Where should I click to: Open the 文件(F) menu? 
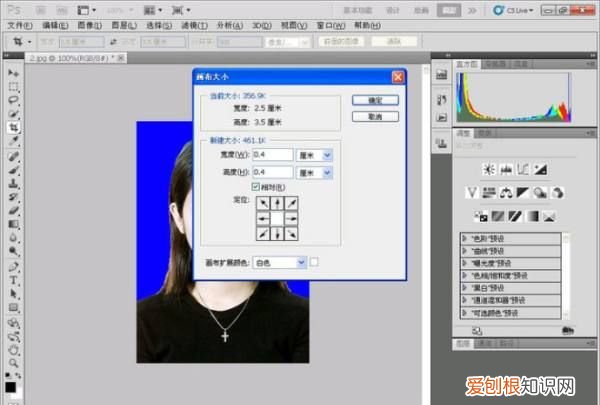[x=20, y=25]
